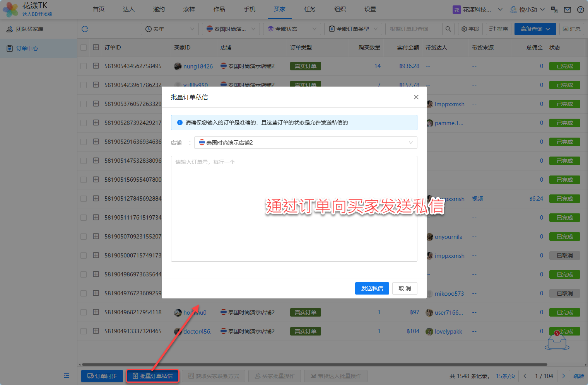The image size is (588, 385).
Task: Select the checkbox for order 581904968217954118
Action: tap(84, 312)
